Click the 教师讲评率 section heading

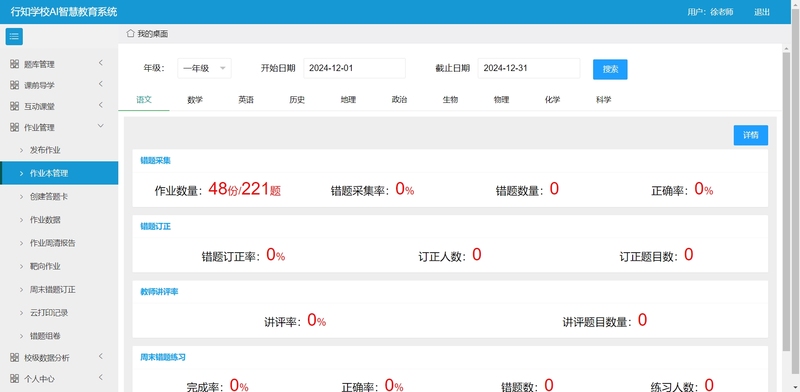point(159,291)
